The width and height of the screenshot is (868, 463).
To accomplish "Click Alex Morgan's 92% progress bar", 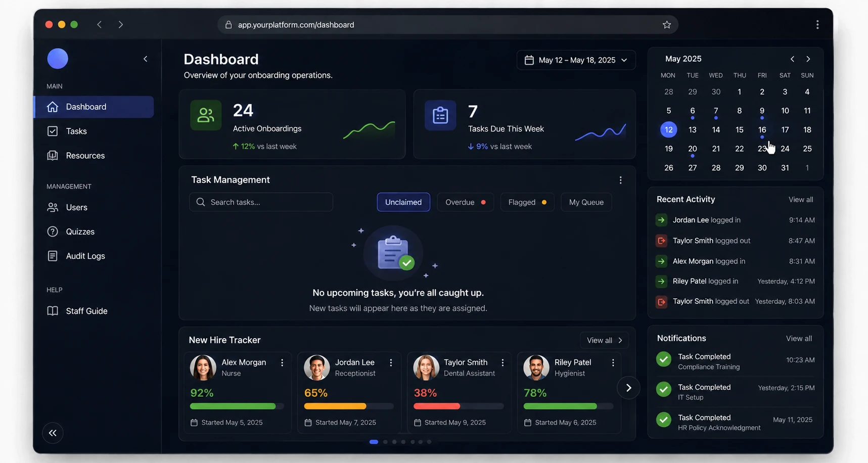I will click(x=237, y=406).
